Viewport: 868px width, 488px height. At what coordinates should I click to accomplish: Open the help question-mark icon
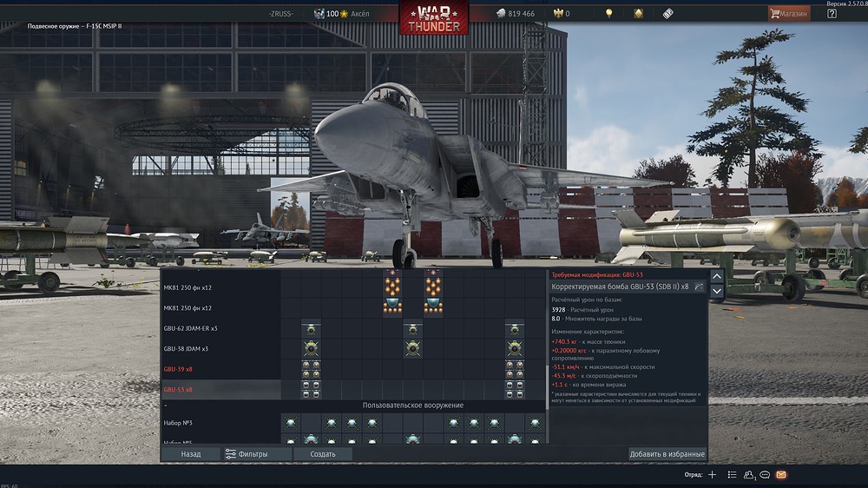[832, 14]
